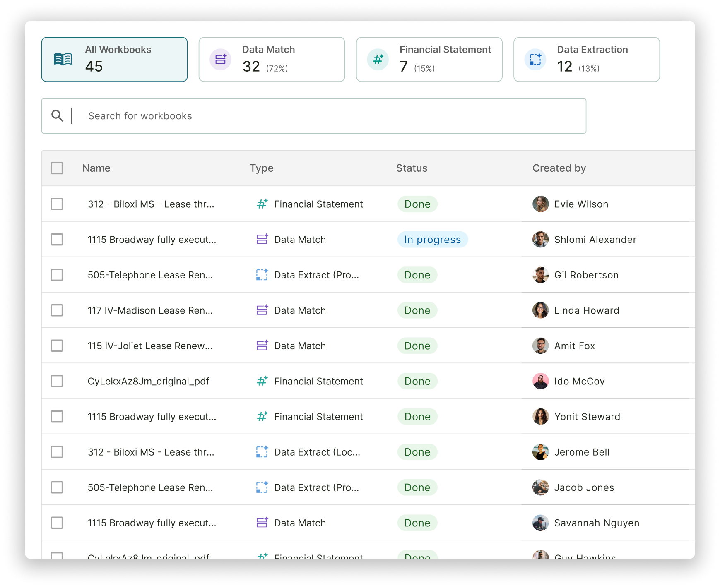Check the 115 IV-Joliet Lease Renew row checkbox
Screen dimensions: 720x588
coord(57,346)
